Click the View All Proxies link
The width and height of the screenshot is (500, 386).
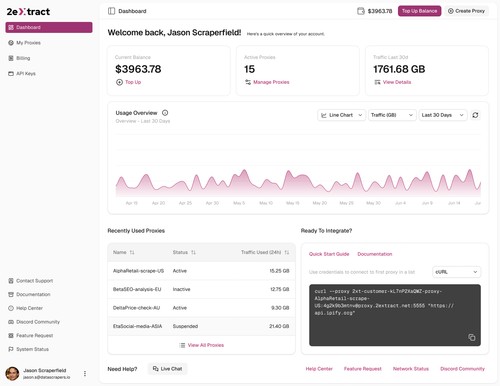click(x=206, y=345)
